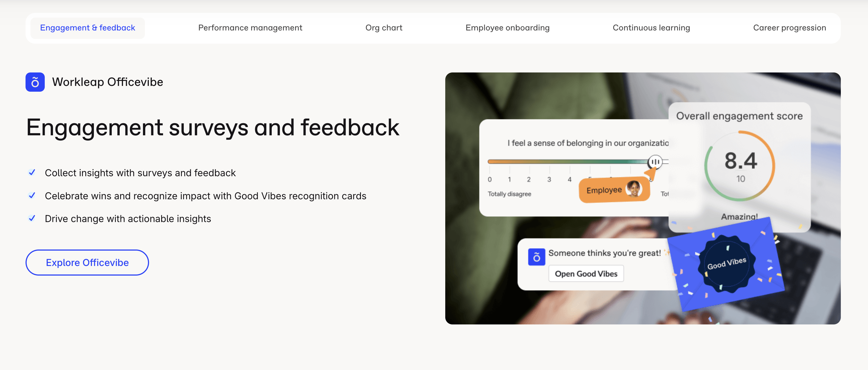The width and height of the screenshot is (868, 370).
Task: Click 'Overall engagement score' card title
Action: coord(739,116)
